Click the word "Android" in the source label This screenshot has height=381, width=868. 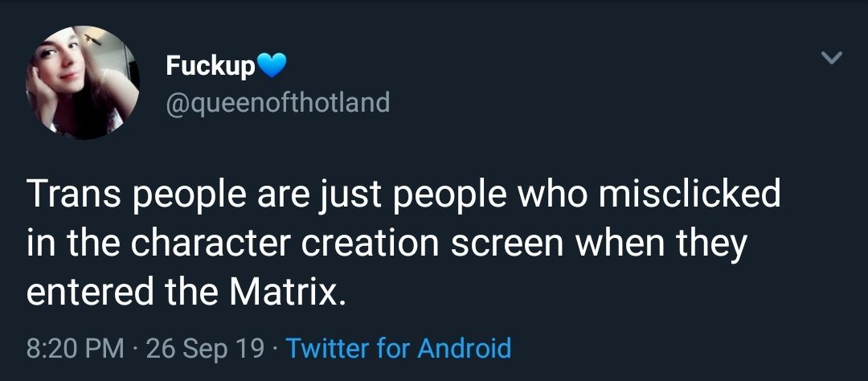pyautogui.click(x=463, y=348)
